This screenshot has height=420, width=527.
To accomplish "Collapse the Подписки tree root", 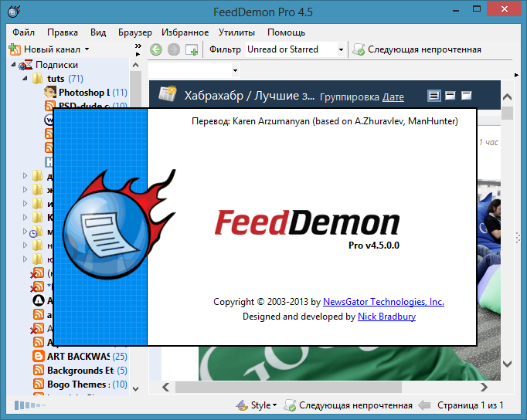I will [13, 64].
